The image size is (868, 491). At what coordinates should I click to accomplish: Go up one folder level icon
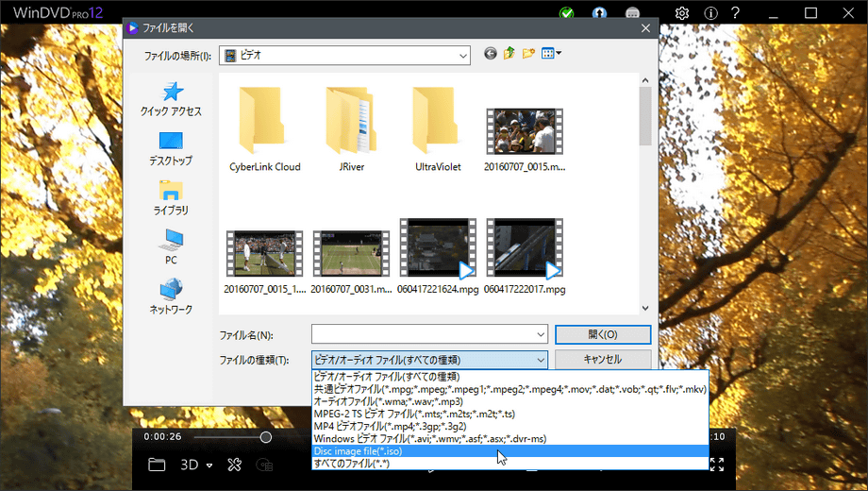[x=509, y=53]
